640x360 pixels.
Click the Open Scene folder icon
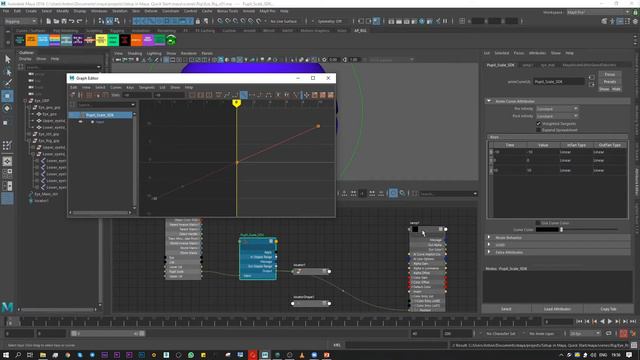[x=56, y=21]
